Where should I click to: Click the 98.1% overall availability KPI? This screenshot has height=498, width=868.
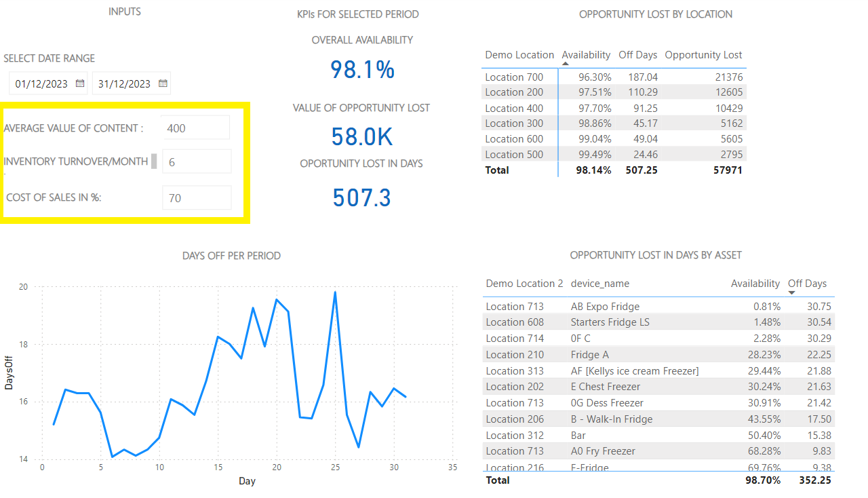pos(362,70)
